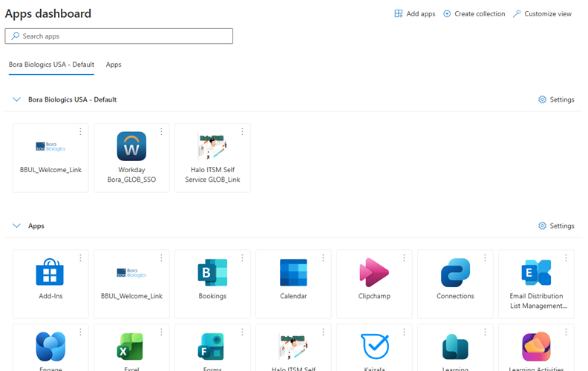The image size is (588, 371).
Task: Switch to the Bora Biologics USA - Default tab
Action: 51,65
